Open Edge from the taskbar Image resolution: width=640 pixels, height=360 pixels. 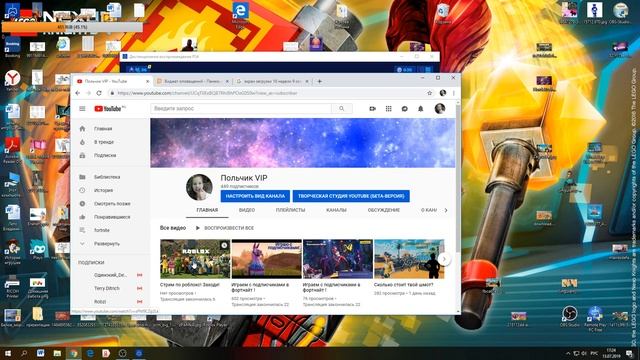tap(90, 353)
